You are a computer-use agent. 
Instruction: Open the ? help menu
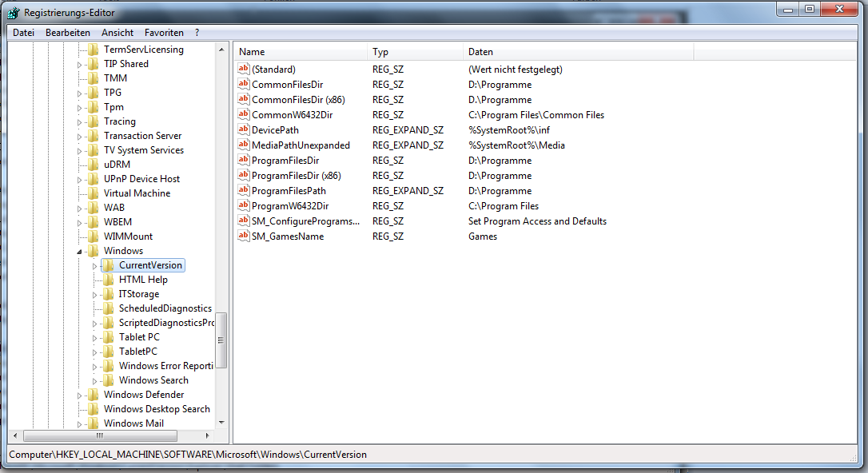click(x=197, y=33)
